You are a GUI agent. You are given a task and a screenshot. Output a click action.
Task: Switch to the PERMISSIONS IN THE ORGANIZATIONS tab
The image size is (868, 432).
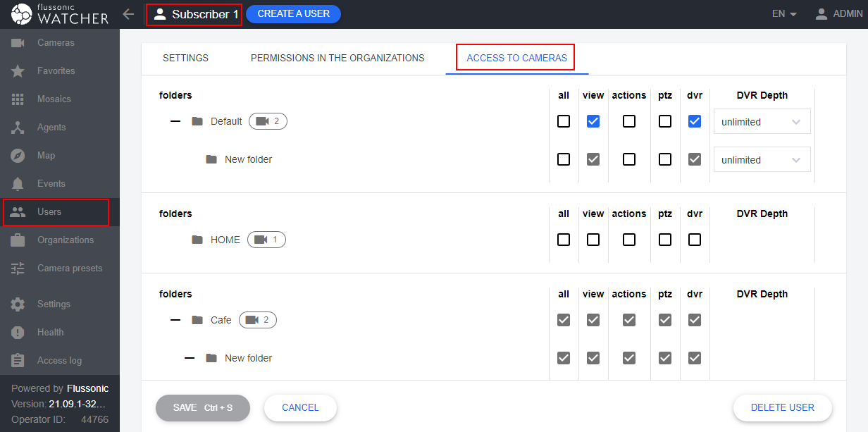tap(337, 58)
